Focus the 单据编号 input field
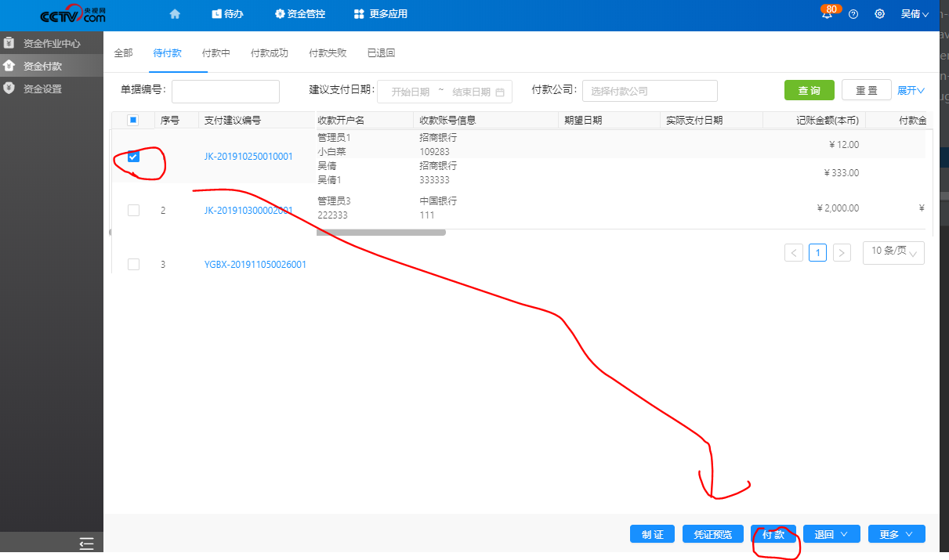This screenshot has width=949, height=560. [226, 91]
